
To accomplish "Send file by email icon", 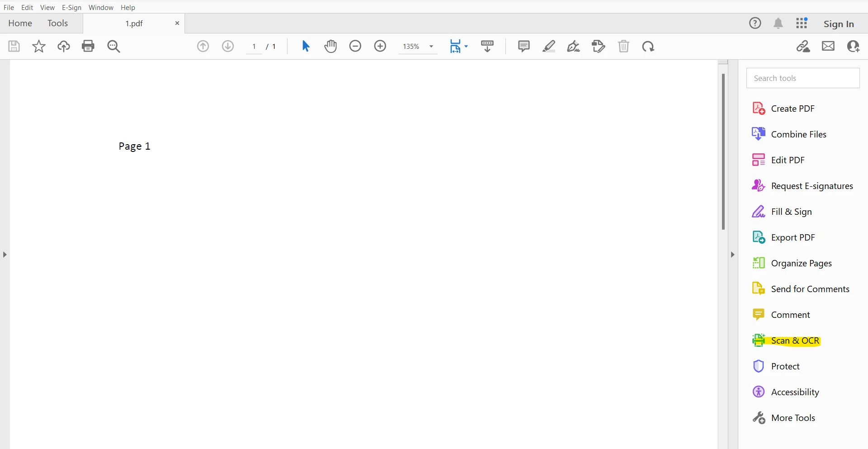I will (x=828, y=46).
